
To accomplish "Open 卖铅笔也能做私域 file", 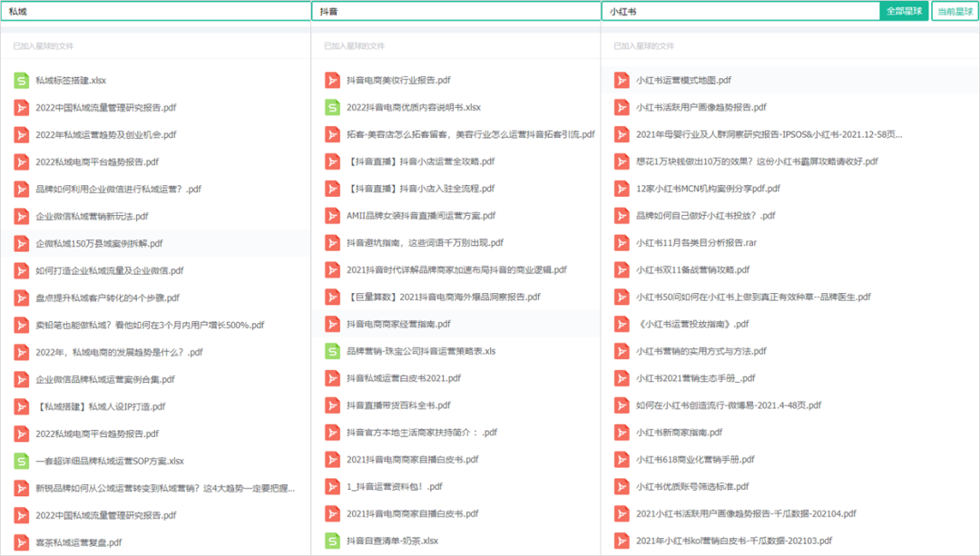I will pos(150,325).
